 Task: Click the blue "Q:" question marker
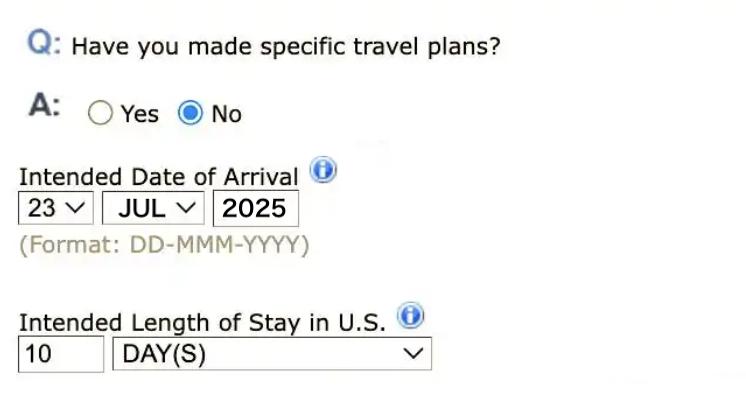click(x=45, y=45)
